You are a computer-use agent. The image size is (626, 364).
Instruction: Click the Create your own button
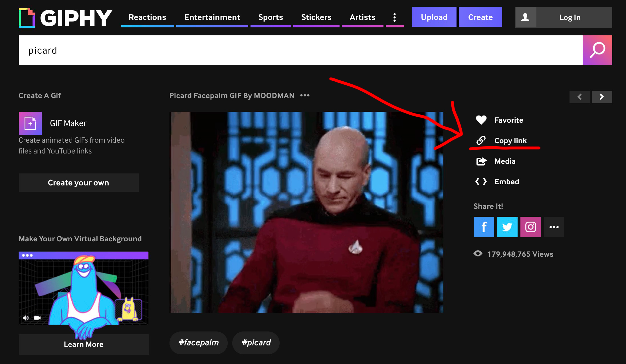78,183
